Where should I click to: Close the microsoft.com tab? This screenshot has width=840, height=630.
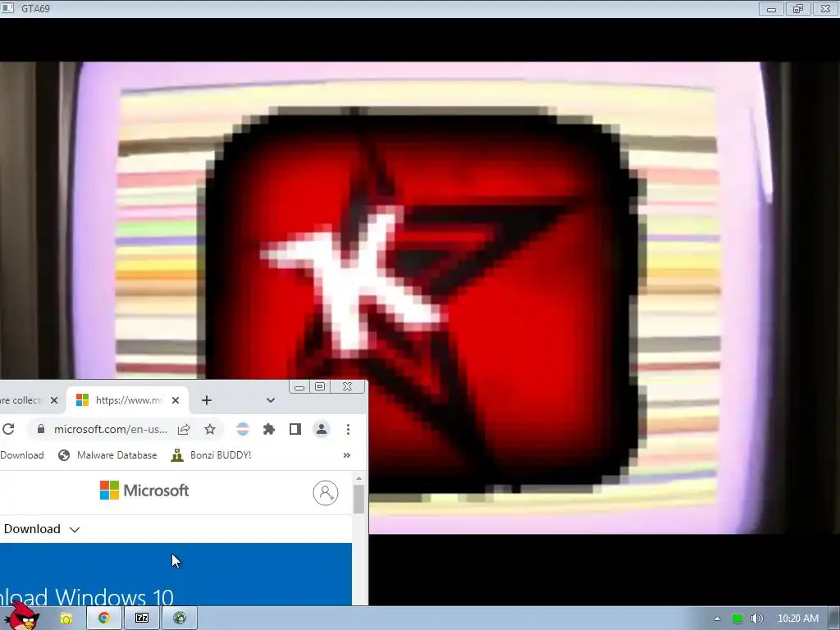tap(176, 400)
